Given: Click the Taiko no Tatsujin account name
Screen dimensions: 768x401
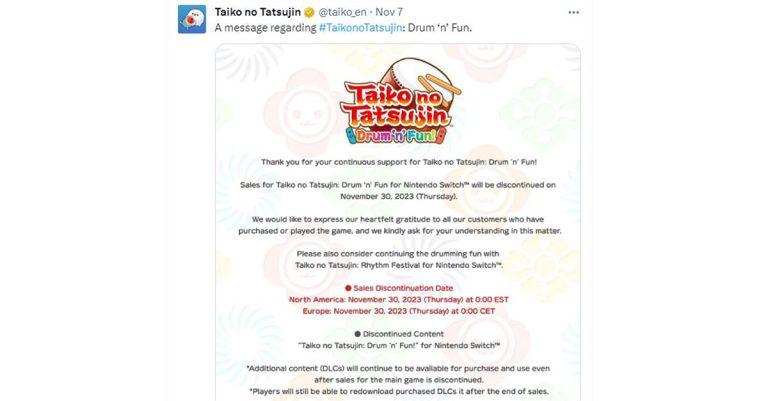Looking at the screenshot, I should point(258,12).
